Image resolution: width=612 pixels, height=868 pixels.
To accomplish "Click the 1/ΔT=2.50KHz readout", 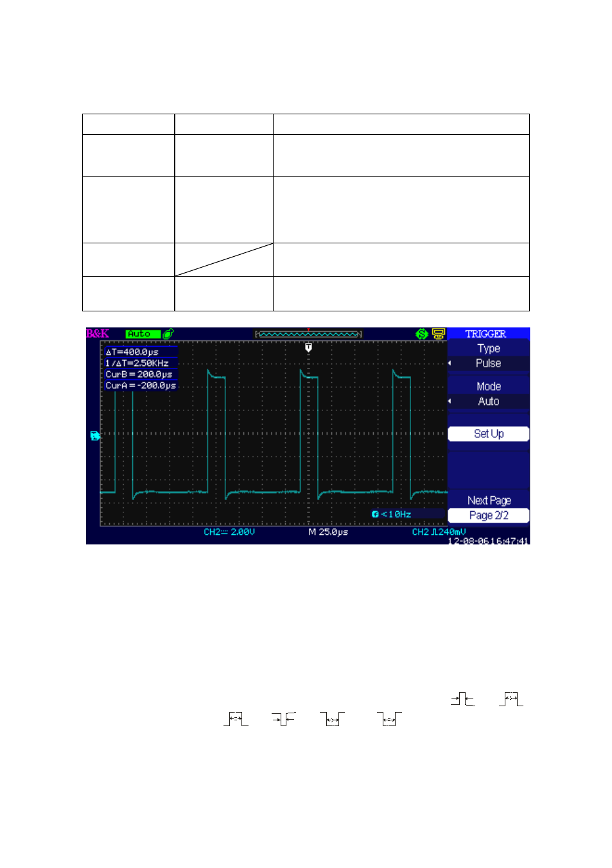I will tap(137, 363).
